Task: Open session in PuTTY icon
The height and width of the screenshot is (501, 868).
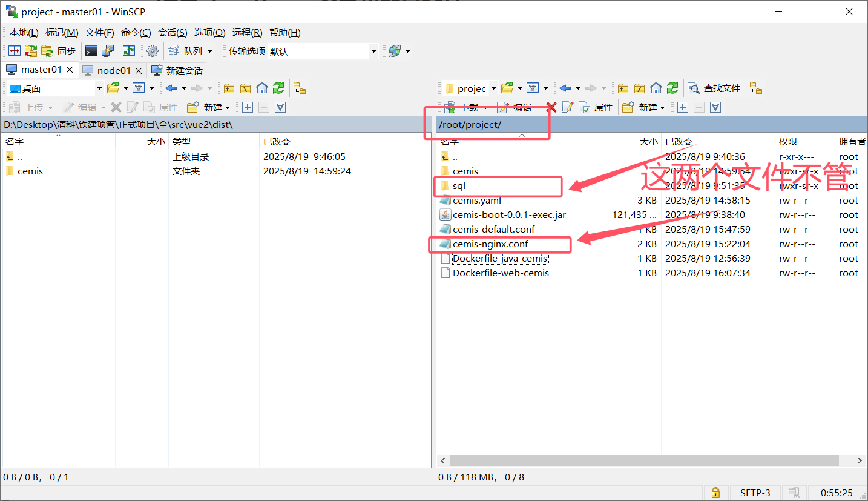Action: pos(108,51)
